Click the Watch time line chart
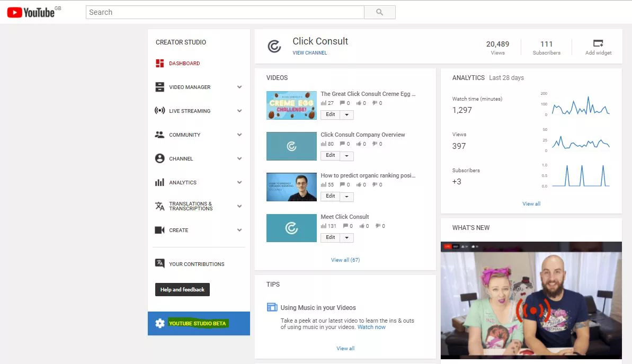632x364 pixels. coord(581,105)
